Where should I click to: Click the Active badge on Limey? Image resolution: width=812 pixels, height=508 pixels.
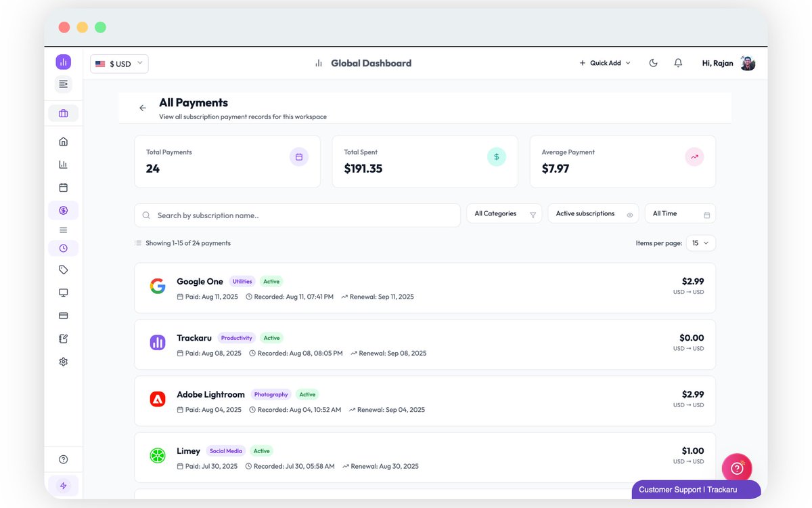[x=261, y=451]
